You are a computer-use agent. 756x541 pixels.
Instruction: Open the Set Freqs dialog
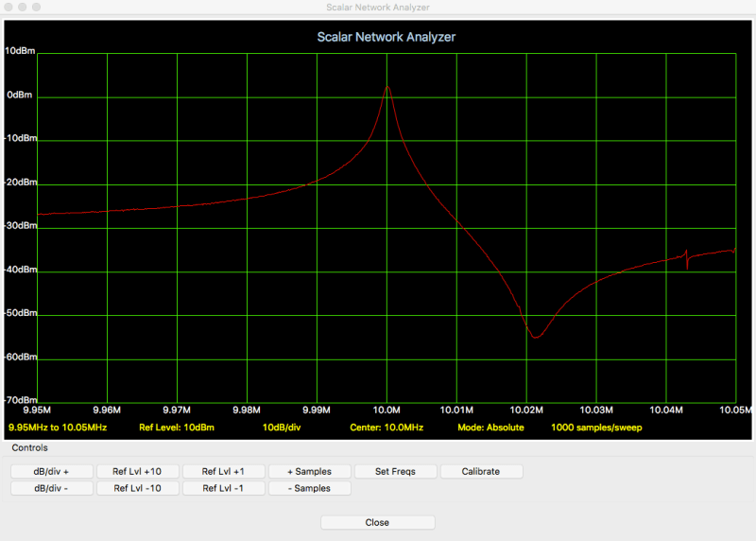[395, 471]
